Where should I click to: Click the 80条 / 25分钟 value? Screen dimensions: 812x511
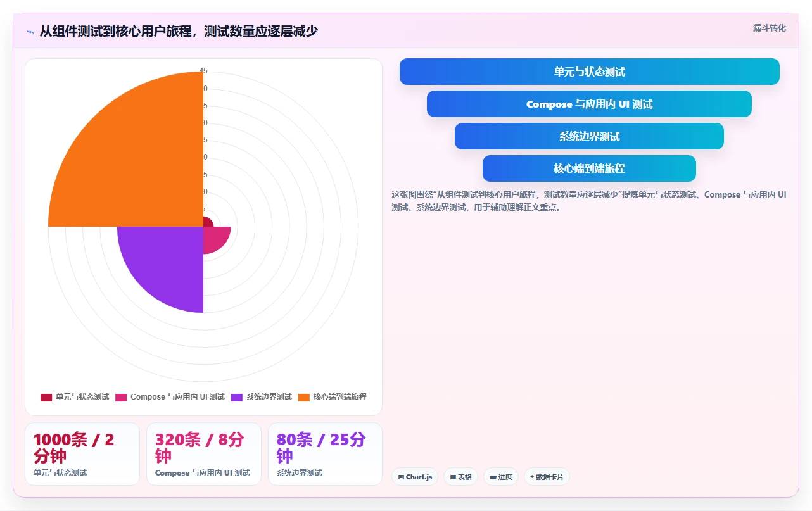(x=321, y=448)
